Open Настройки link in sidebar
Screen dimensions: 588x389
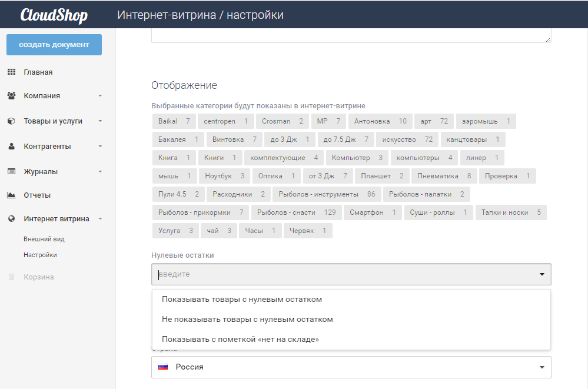pyautogui.click(x=40, y=255)
